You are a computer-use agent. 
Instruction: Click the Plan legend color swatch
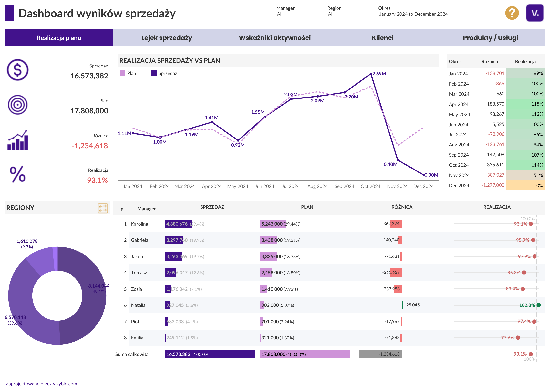click(x=122, y=73)
